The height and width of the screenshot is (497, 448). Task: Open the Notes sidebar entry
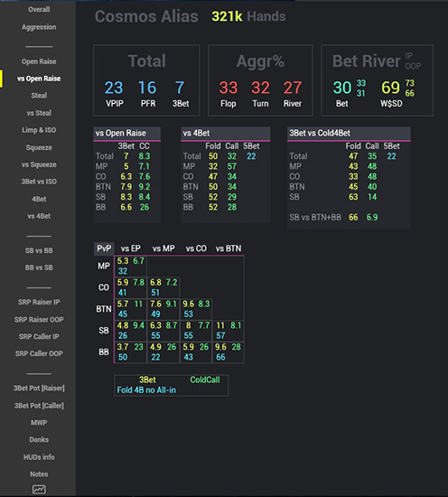tap(39, 474)
